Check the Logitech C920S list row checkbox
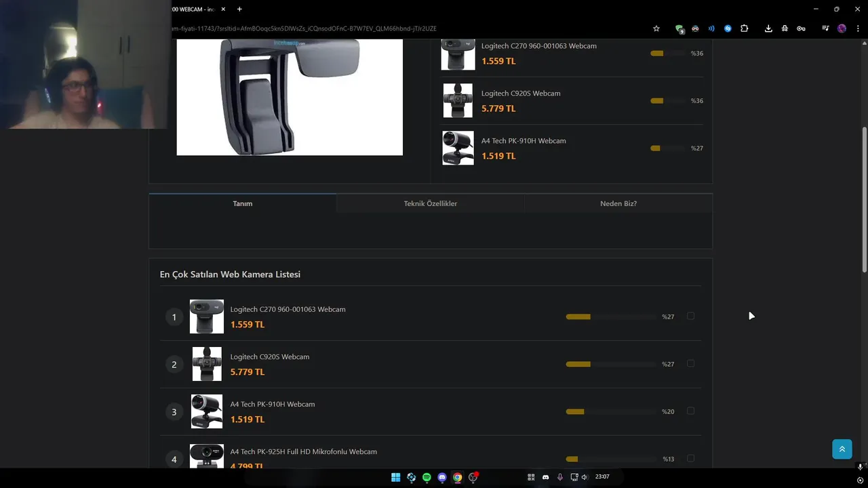This screenshot has width=868, height=488. (x=690, y=363)
